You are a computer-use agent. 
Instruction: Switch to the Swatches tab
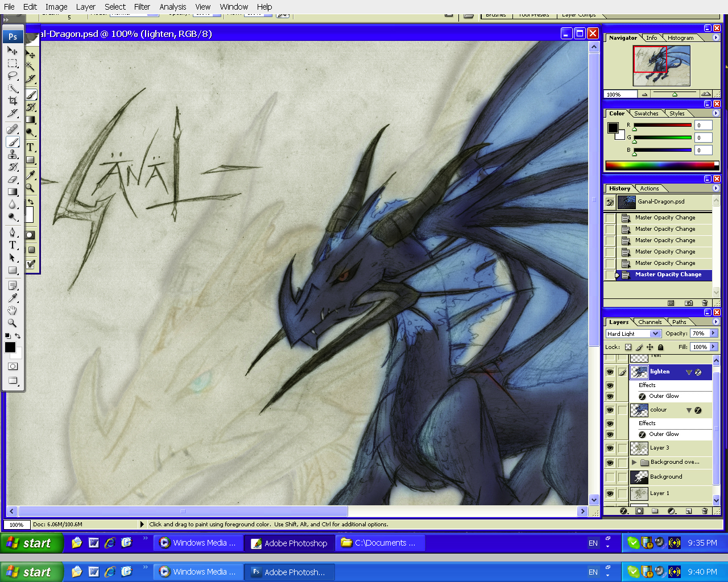646,113
